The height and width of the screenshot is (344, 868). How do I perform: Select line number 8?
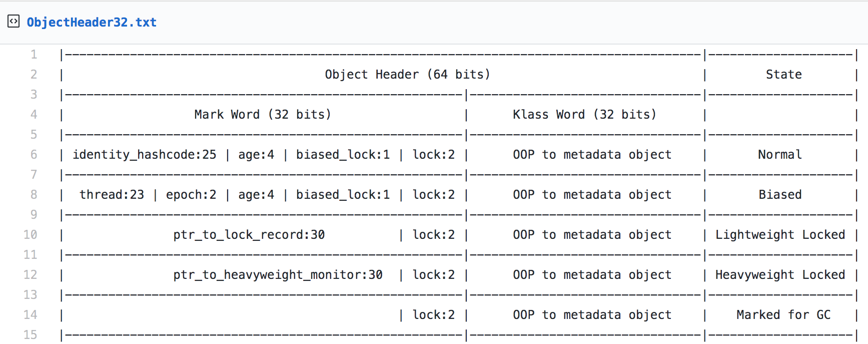[34, 194]
